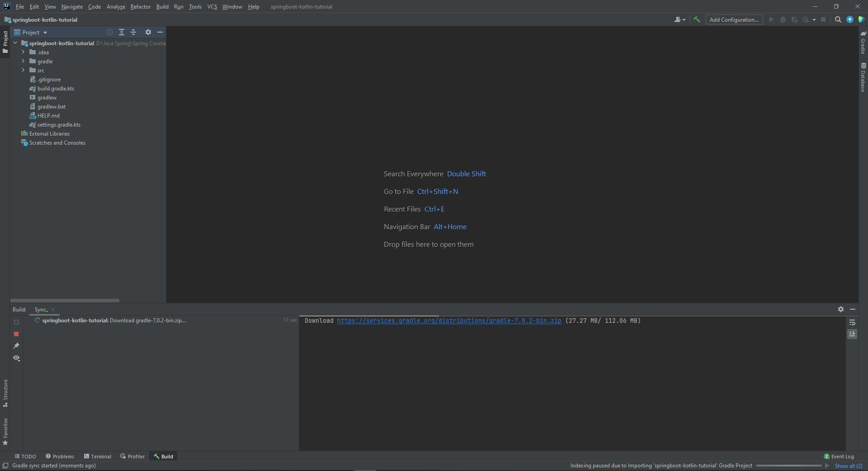Close the Sync tab

coord(53,310)
